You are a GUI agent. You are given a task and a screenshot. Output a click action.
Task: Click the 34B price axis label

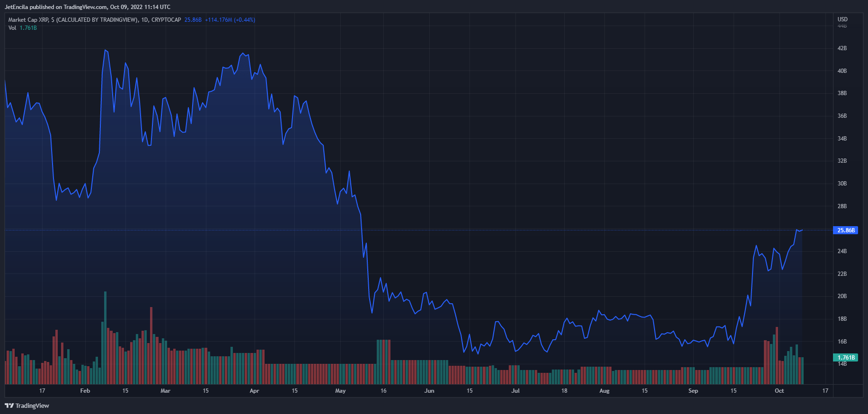(x=842, y=139)
